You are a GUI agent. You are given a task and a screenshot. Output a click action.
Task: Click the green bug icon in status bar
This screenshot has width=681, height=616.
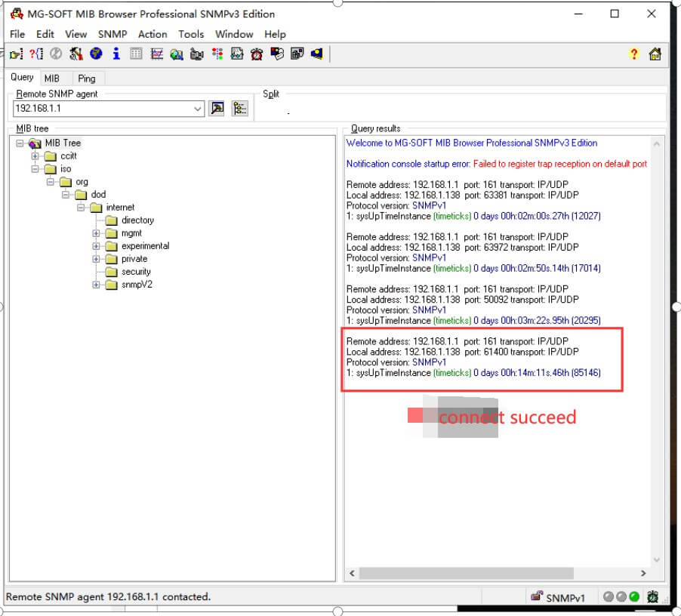[652, 597]
